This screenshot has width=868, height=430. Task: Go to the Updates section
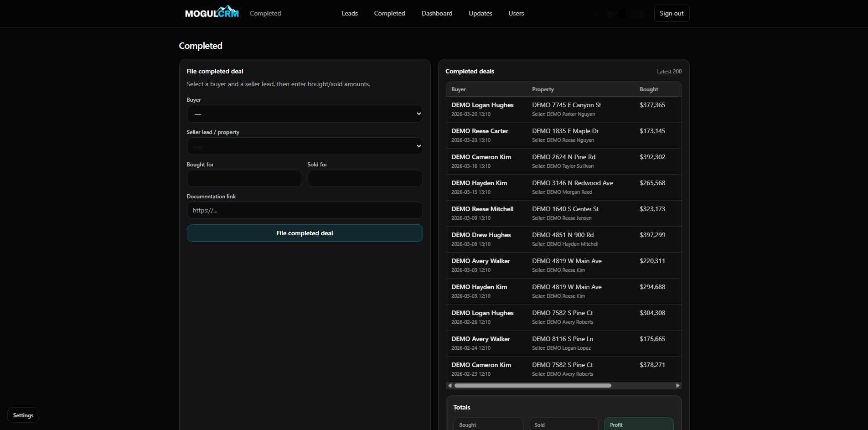point(480,13)
